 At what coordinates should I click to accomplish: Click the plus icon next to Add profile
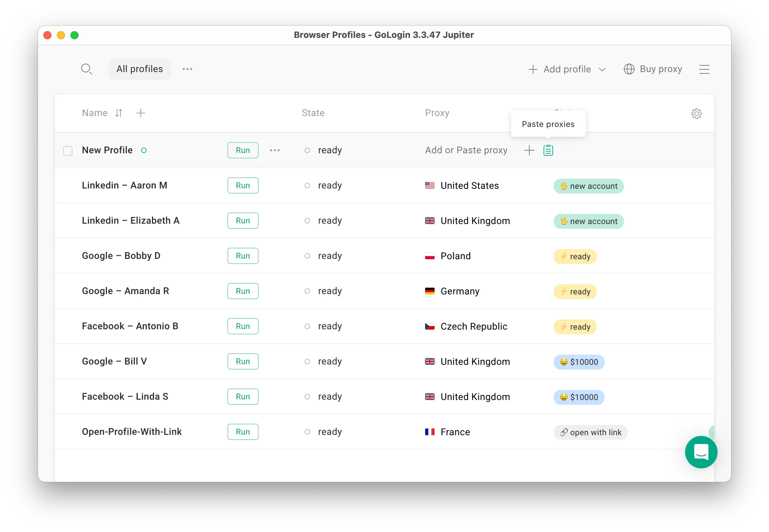[x=533, y=69]
